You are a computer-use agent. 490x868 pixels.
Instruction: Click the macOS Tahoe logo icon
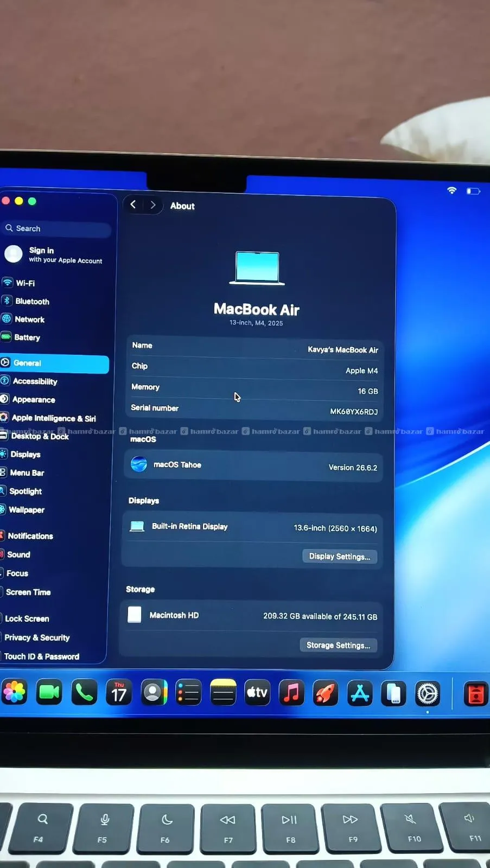139,464
